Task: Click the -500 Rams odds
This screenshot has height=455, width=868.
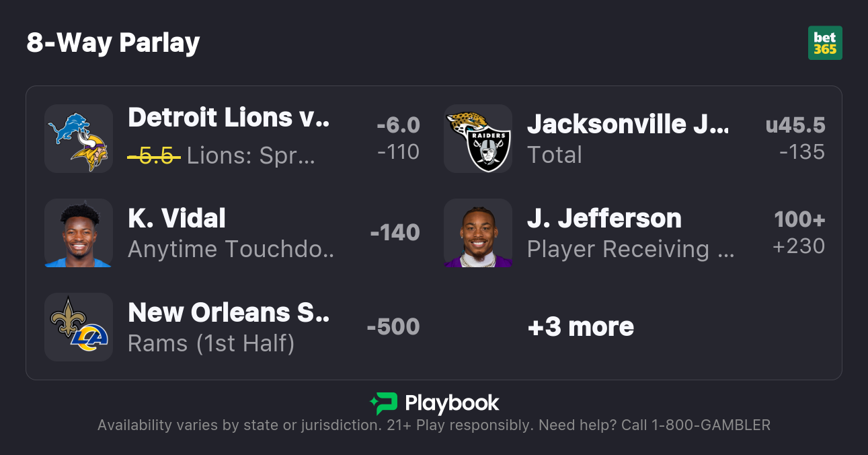Action: pyautogui.click(x=393, y=327)
